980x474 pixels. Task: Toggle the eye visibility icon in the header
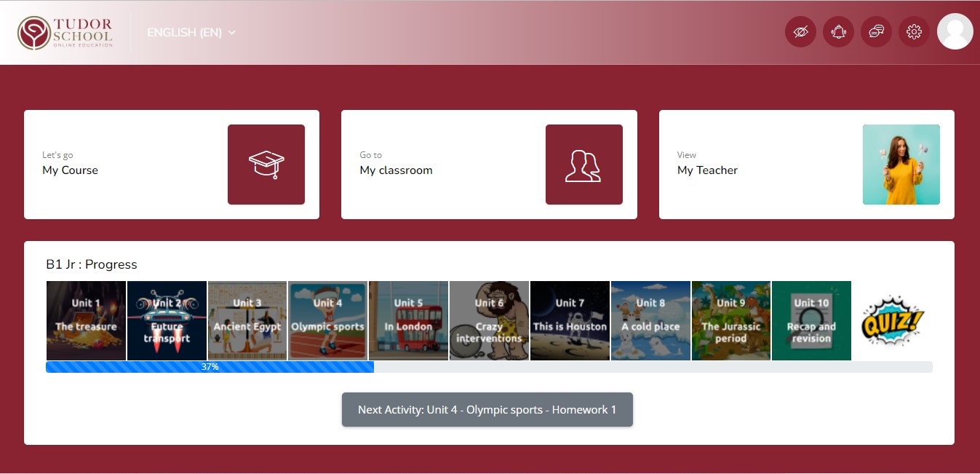(x=800, y=31)
